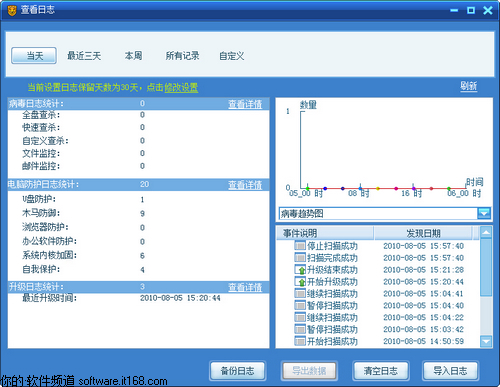Click the 系统内核加固 row
Viewport: 500px width, 387px height.
(x=138, y=256)
